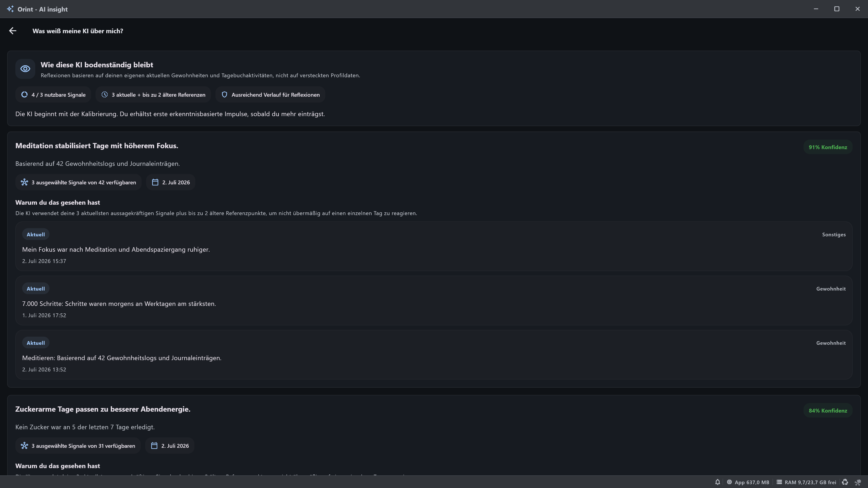Click signal icon in '42 verfügbaren' chip
This screenshot has width=868, height=488.
[x=24, y=182]
